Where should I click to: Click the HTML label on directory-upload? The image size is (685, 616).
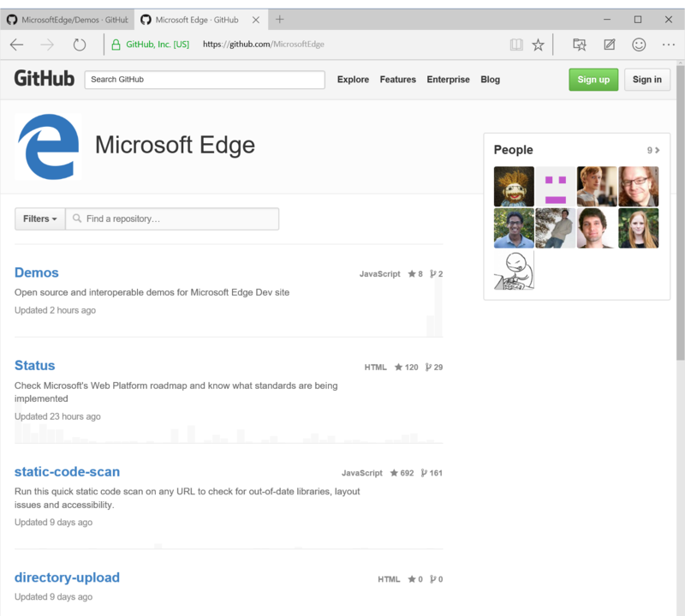pos(389,579)
